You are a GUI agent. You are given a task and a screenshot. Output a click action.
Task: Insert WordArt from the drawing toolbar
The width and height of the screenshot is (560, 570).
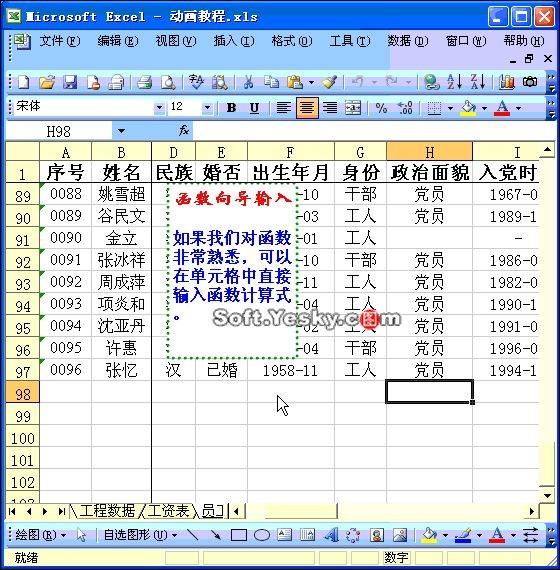click(x=331, y=535)
